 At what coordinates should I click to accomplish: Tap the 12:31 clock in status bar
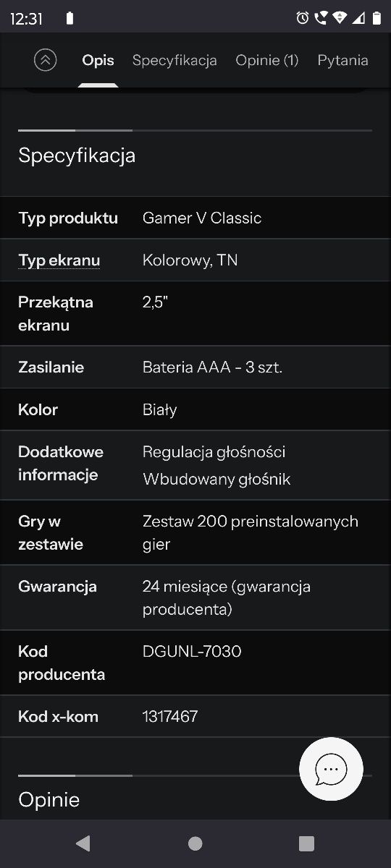tap(27, 19)
